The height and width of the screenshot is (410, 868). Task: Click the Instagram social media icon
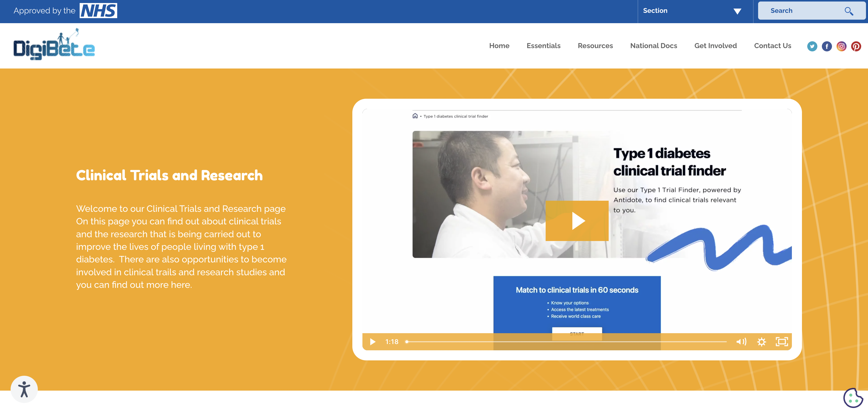coord(841,45)
